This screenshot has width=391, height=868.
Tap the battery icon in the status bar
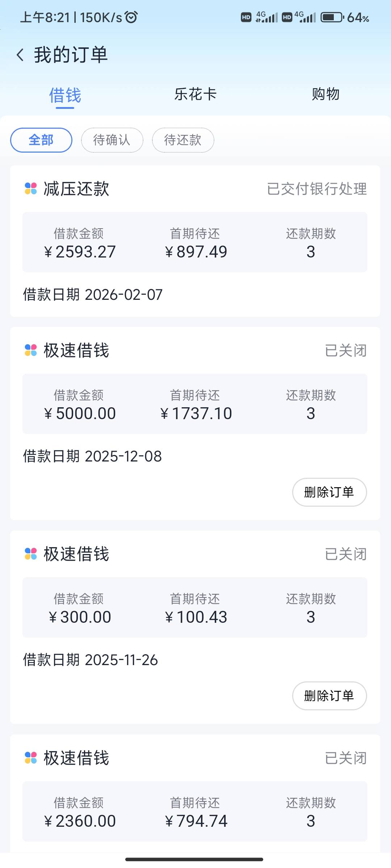pyautogui.click(x=332, y=17)
